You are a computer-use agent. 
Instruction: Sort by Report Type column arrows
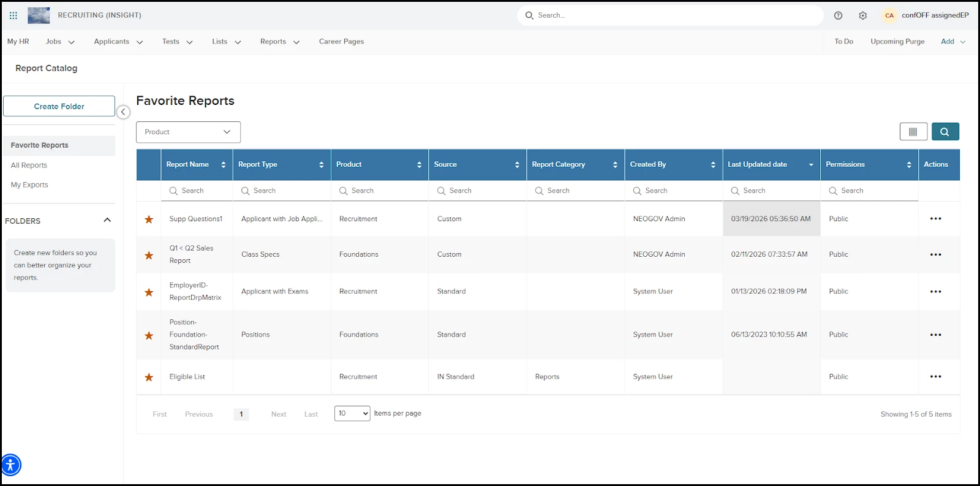click(322, 165)
